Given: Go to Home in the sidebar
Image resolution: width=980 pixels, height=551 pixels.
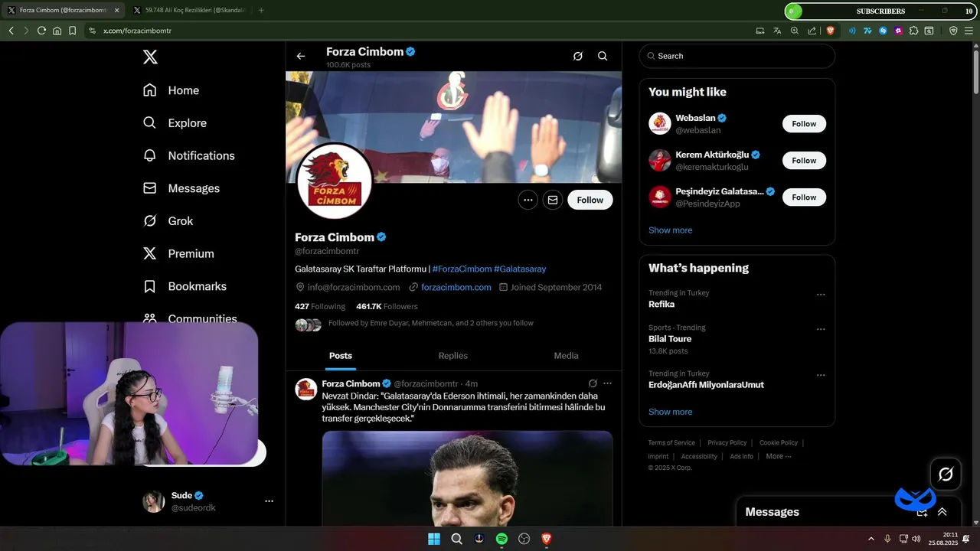Looking at the screenshot, I should pyautogui.click(x=171, y=90).
